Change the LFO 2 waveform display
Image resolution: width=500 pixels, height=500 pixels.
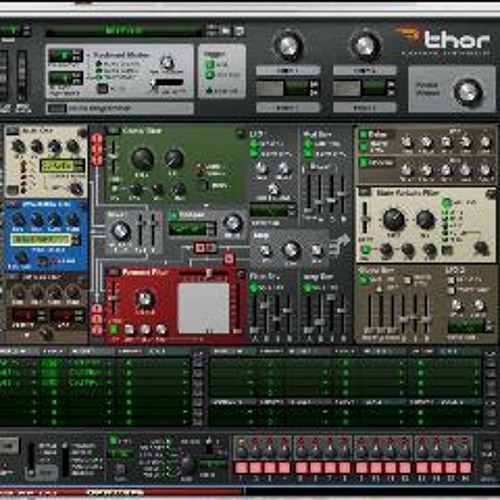466,326
